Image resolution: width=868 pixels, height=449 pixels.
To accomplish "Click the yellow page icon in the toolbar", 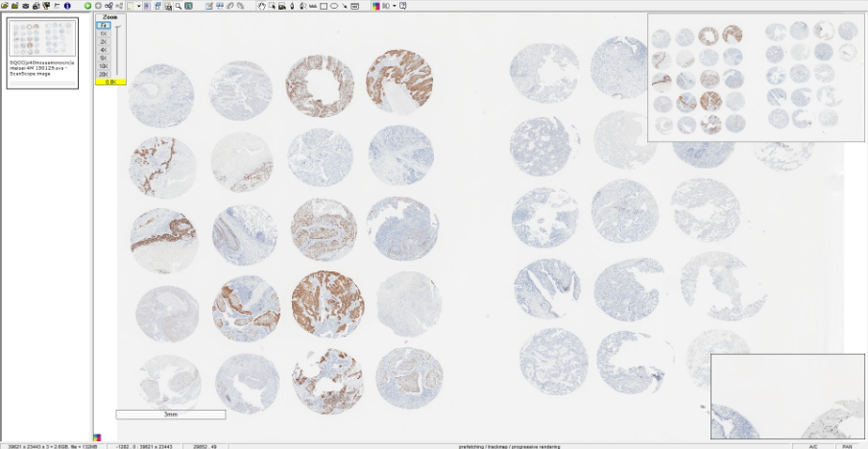I will pos(130,6).
